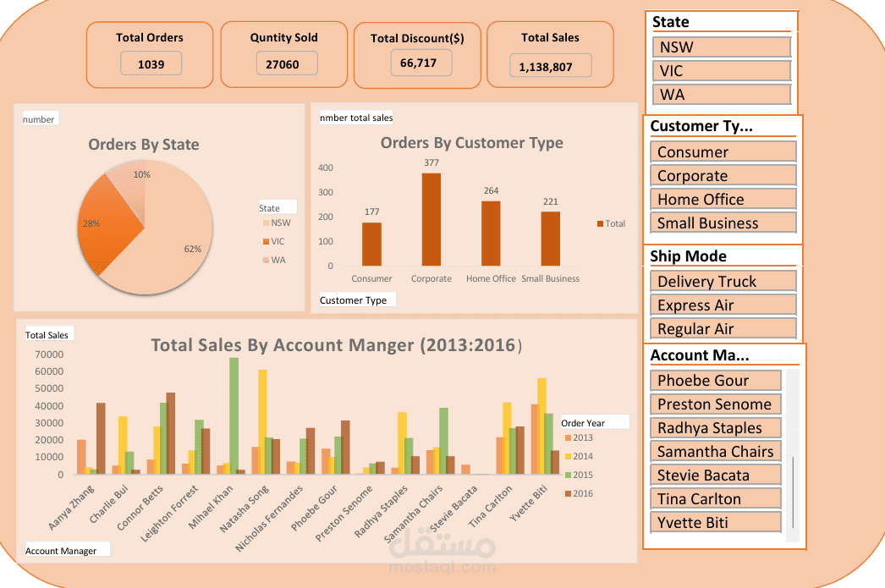The image size is (885, 588).
Task: Open the Order Year field button
Action: (595, 422)
